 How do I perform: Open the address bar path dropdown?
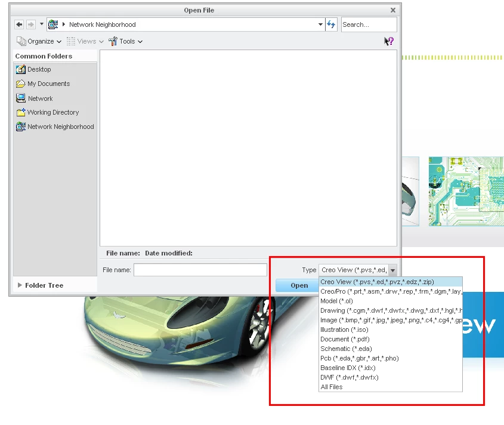click(320, 24)
